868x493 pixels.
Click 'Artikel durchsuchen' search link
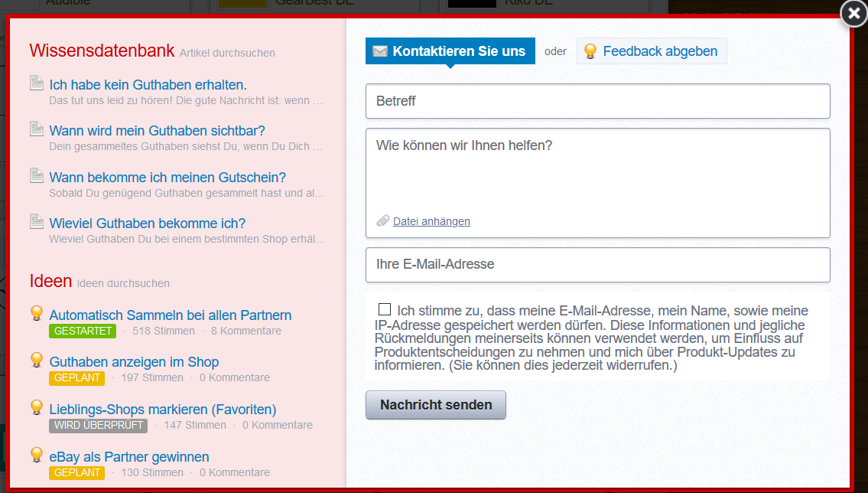tap(227, 53)
